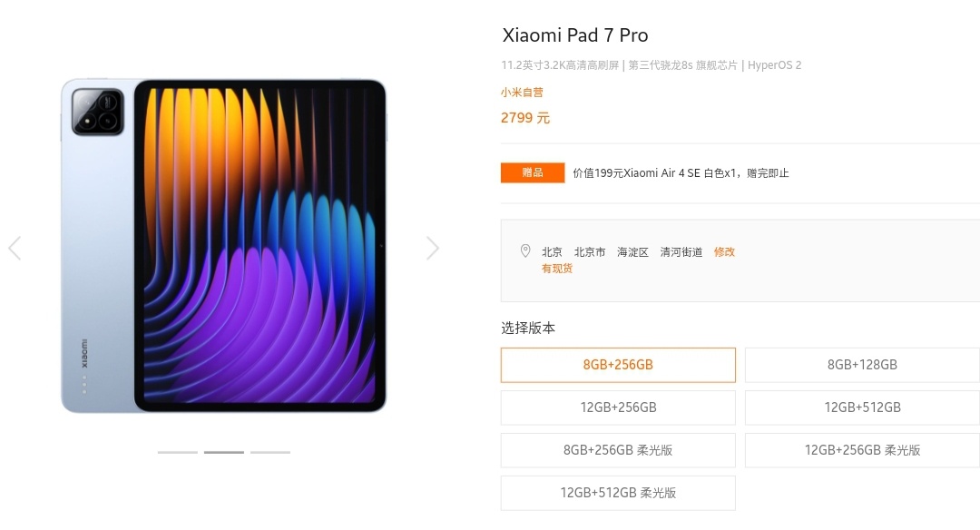Choose the 12GB+256GB version option
This screenshot has height=530, width=980.
618,407
